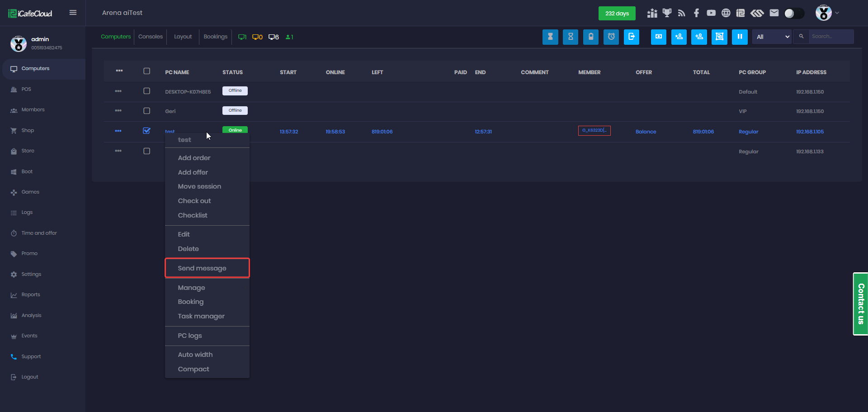Screen dimensions: 868x412
Task: Click the cash payment toolbar icon
Action: point(659,37)
